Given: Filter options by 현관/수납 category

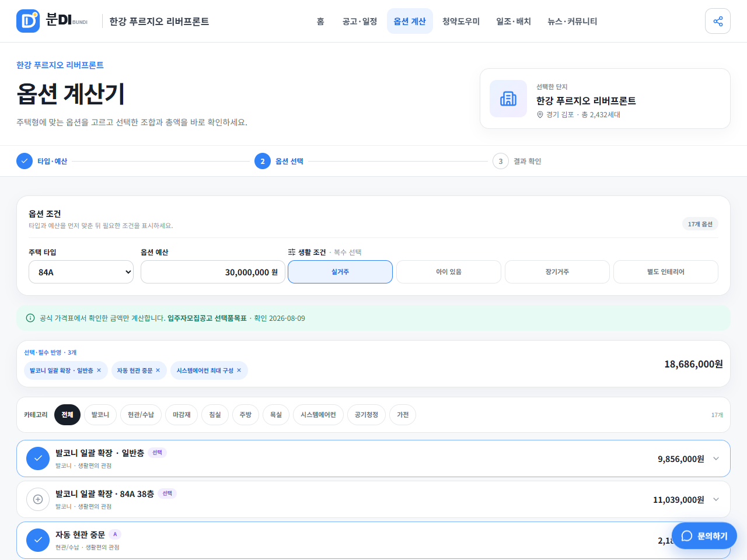Looking at the screenshot, I should click(141, 415).
